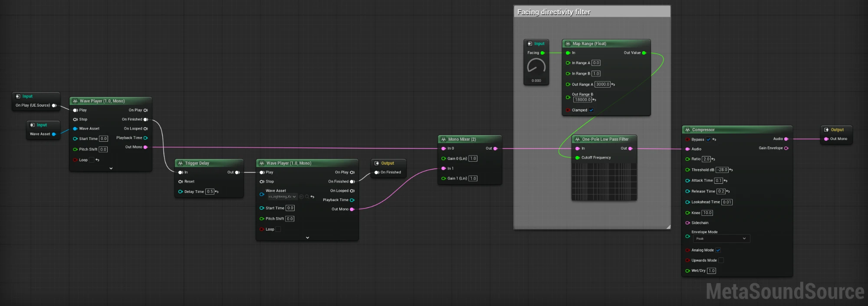This screenshot has height=306, width=868.
Task: Reset Out Range A to default value
Action: (x=613, y=85)
